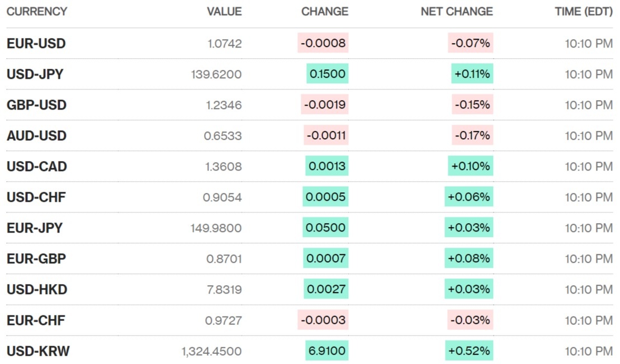Image resolution: width=620 pixels, height=364 pixels.
Task: Sort by the CURRENCY column header
Action: (37, 11)
